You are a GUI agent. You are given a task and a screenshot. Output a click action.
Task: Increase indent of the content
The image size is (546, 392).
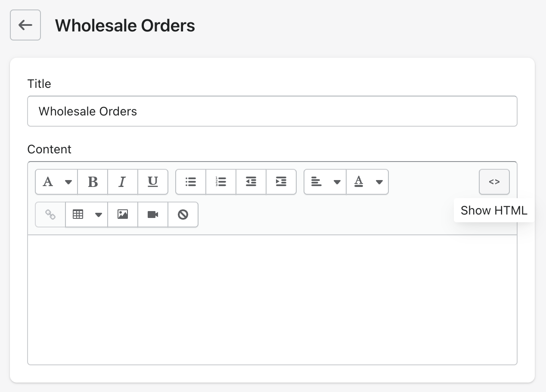(x=281, y=182)
